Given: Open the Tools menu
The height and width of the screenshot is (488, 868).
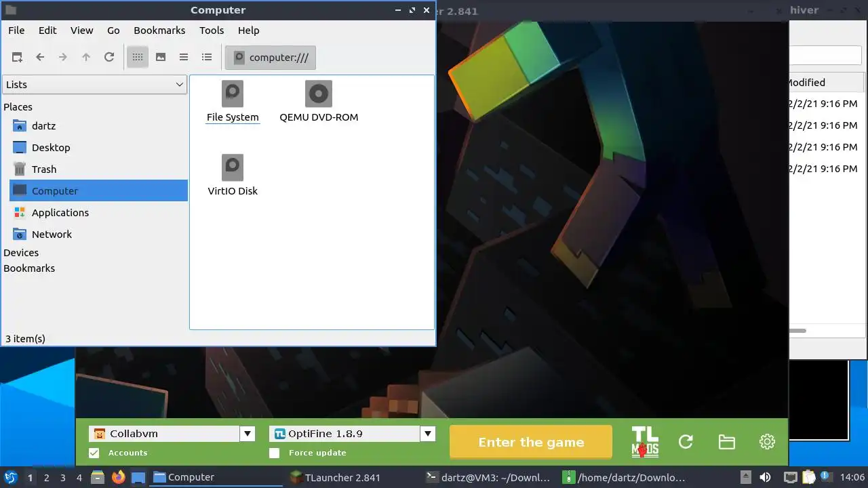Looking at the screenshot, I should [x=212, y=30].
